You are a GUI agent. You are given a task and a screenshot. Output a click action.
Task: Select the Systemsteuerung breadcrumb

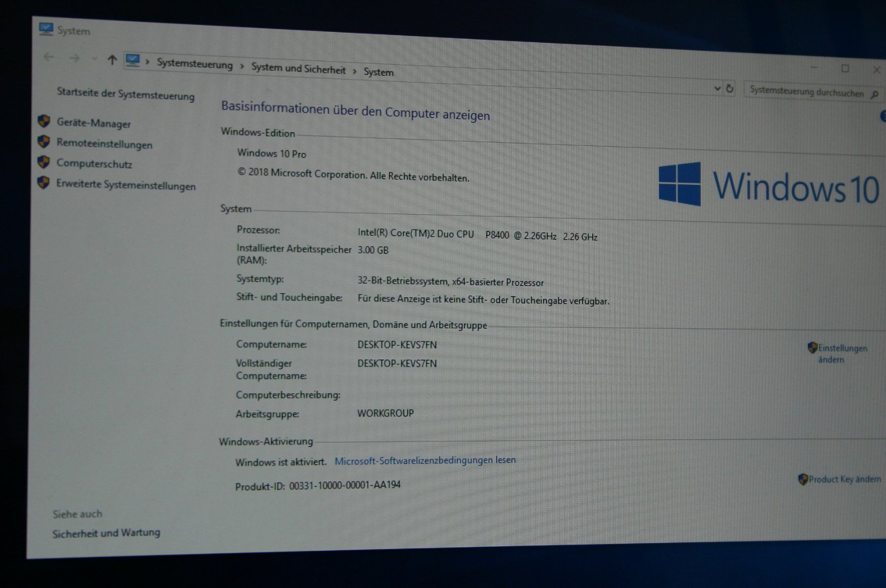pos(194,64)
